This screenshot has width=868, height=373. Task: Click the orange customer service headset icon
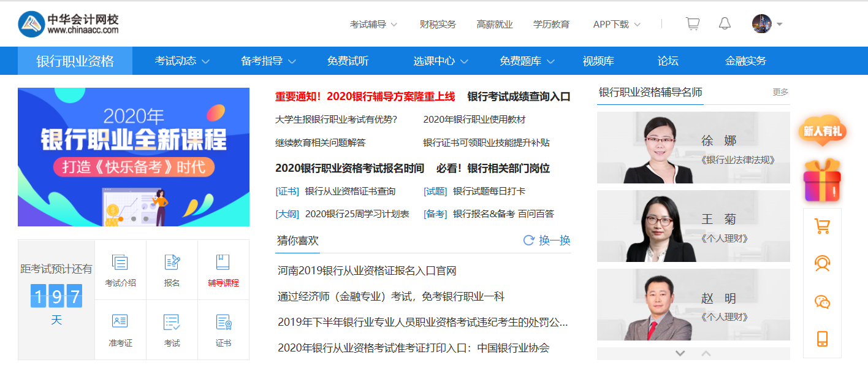point(821,264)
